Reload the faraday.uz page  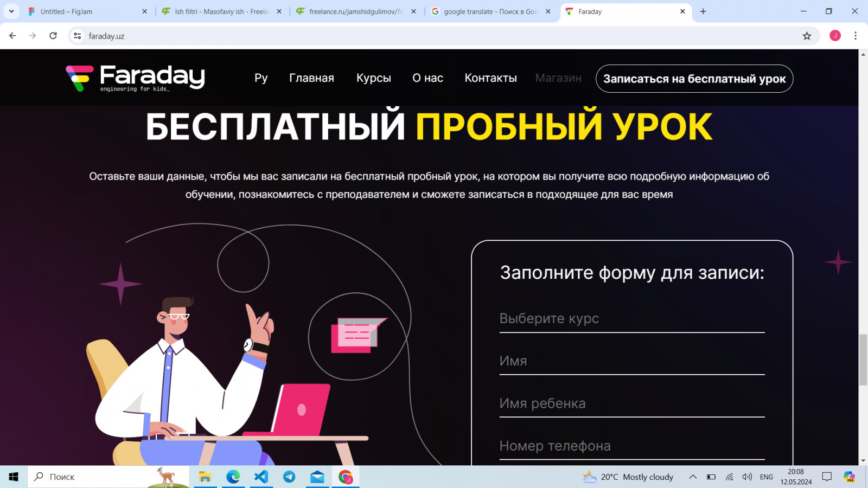53,36
